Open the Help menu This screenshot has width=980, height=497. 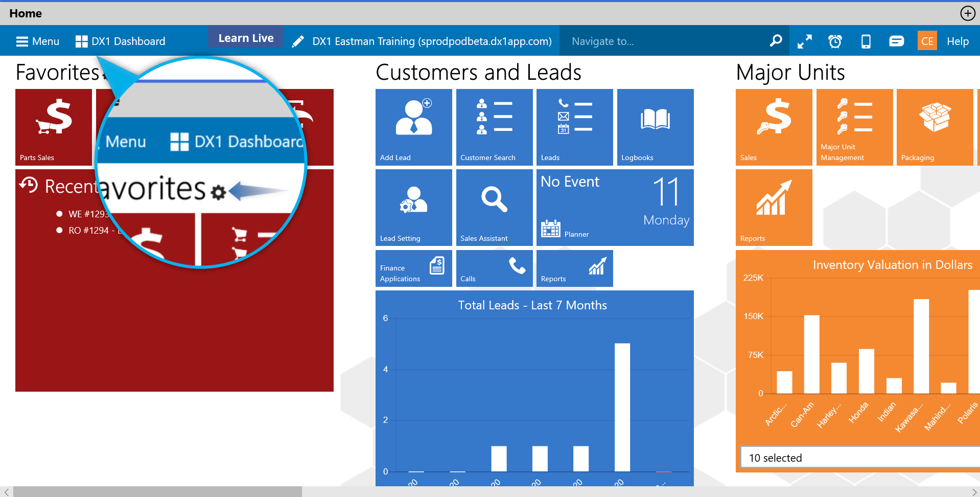958,41
